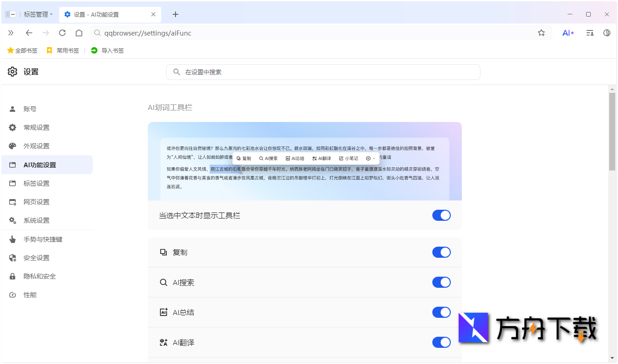Click the star bookmark icon in address bar
Image resolution: width=618 pixels, height=364 pixels.
tap(541, 33)
